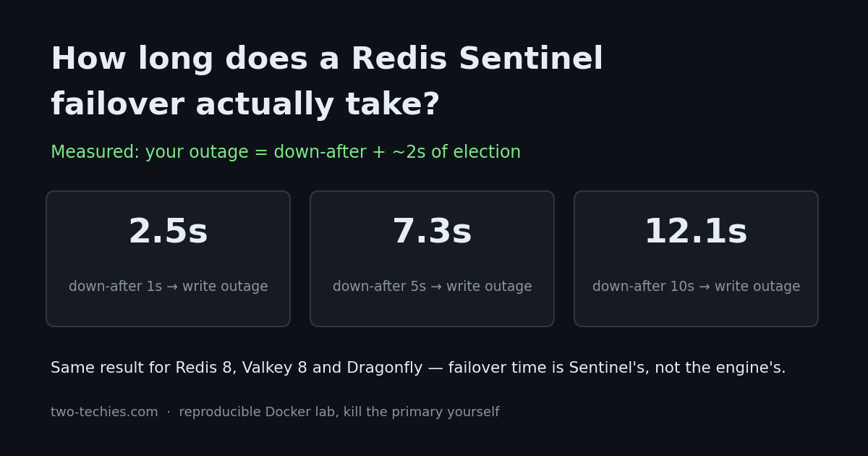Click the phrase "Sentinel's, not the engine's"
Viewport: 868px width, 456px height.
tap(677, 368)
